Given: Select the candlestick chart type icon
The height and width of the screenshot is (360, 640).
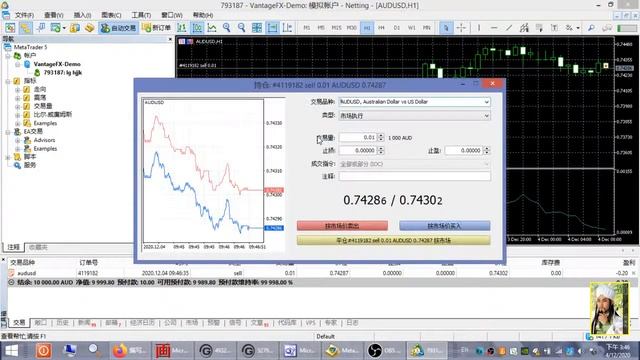Looking at the screenshot, I should (197, 28).
